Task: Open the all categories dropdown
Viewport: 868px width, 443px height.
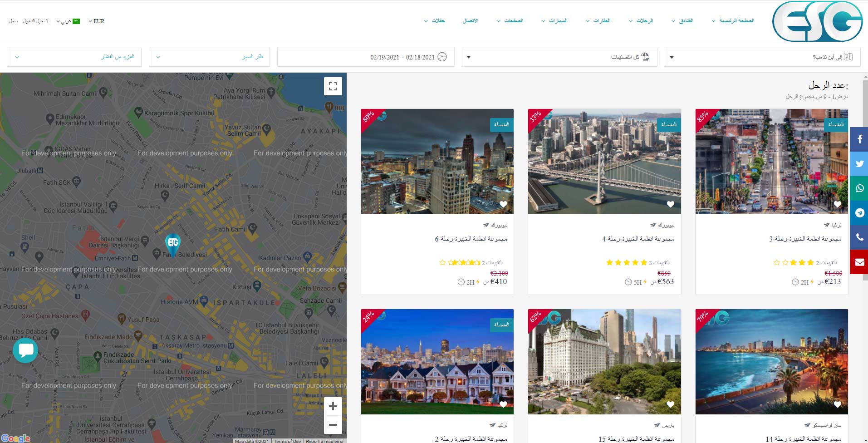Action: point(559,57)
